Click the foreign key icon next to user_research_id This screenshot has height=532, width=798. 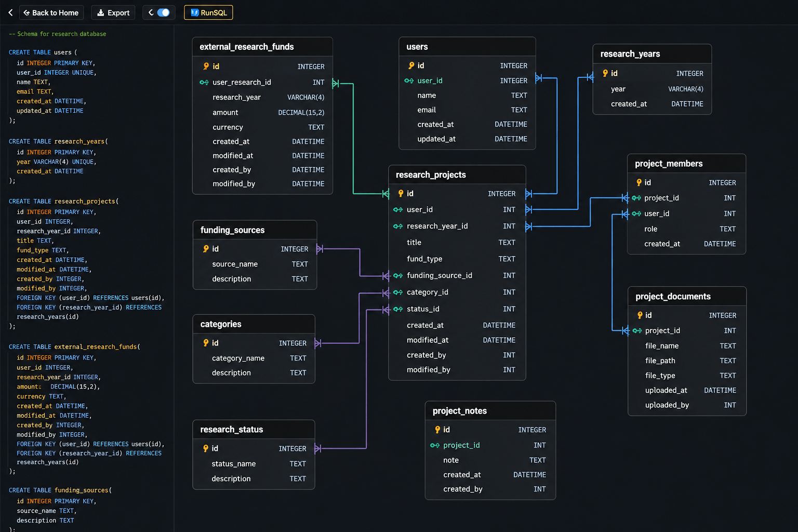[204, 83]
